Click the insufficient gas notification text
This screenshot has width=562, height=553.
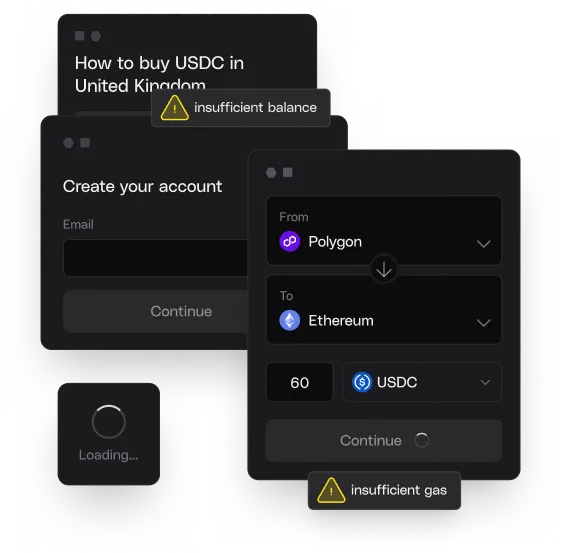click(399, 490)
